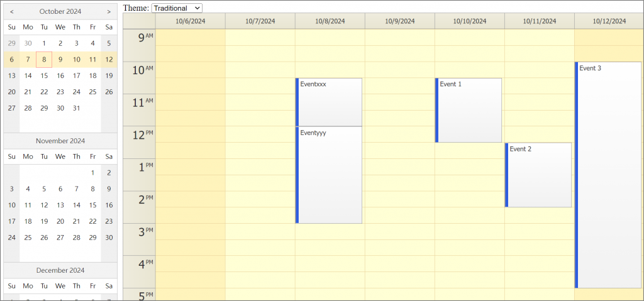The image size is (644, 301).
Task: Select October 23 in the navigator
Action: click(60, 92)
